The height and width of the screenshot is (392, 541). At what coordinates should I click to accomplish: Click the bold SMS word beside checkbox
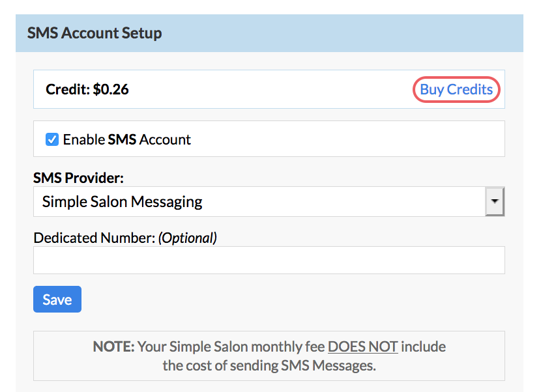click(x=121, y=139)
